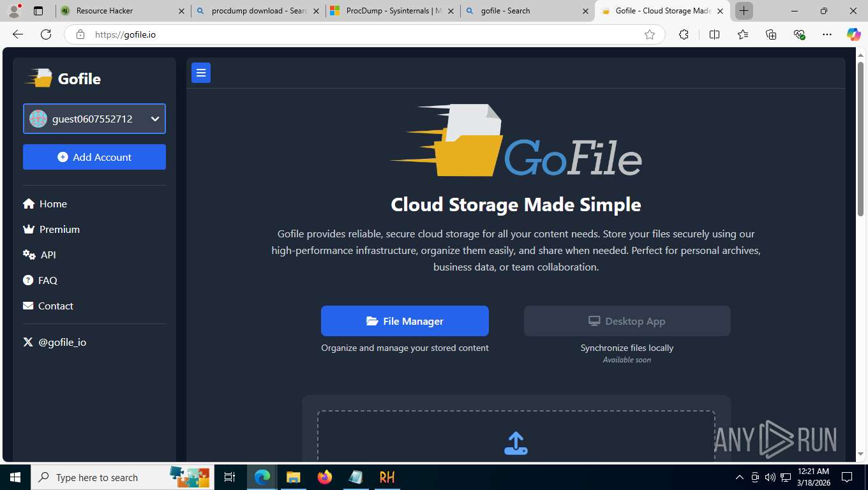Click the page vertical scrollbar thumb
868x490 pixels.
[860, 138]
